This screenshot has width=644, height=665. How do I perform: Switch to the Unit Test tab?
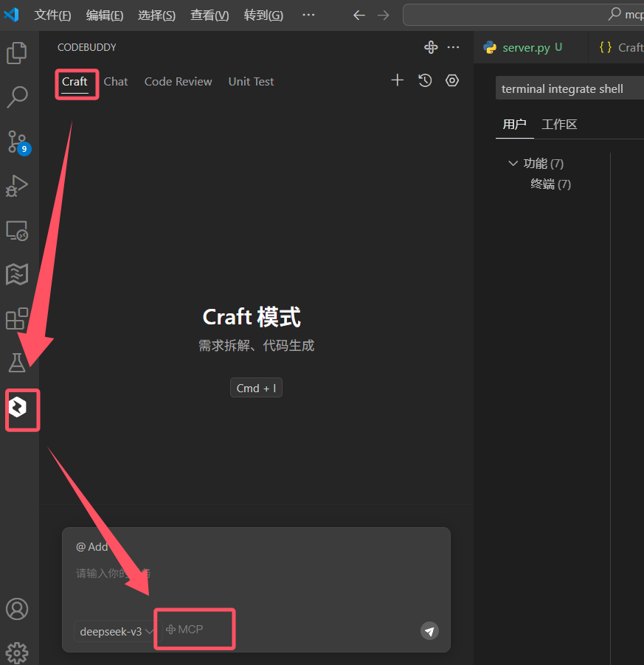pos(251,81)
